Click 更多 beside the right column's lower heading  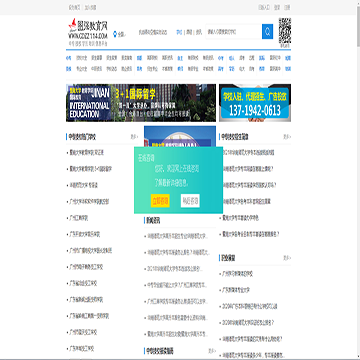[x=287, y=258]
